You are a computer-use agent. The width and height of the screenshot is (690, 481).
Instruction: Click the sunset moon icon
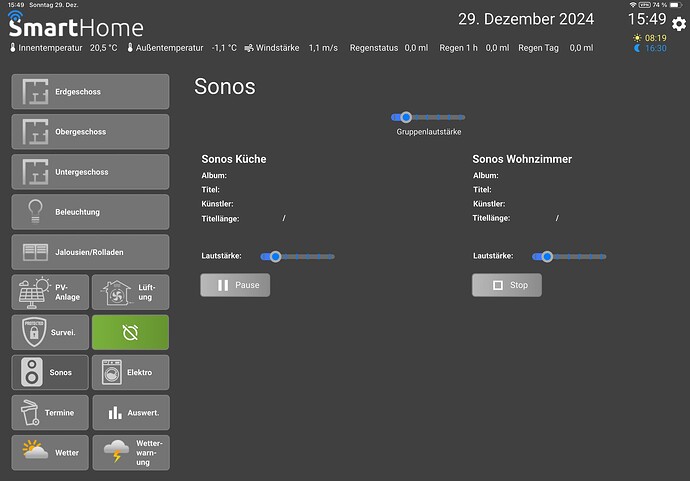[x=637, y=48]
